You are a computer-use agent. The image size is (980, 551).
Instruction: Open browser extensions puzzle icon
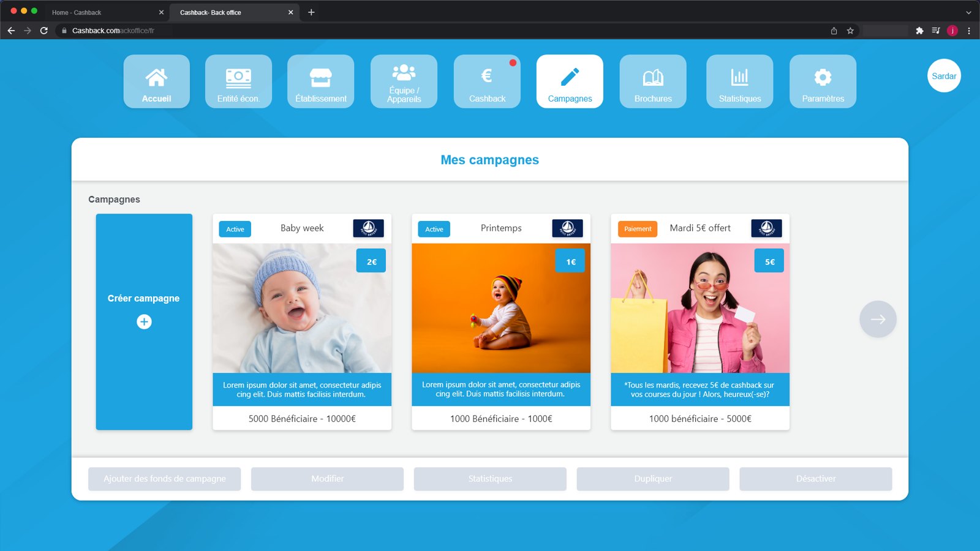[919, 31]
